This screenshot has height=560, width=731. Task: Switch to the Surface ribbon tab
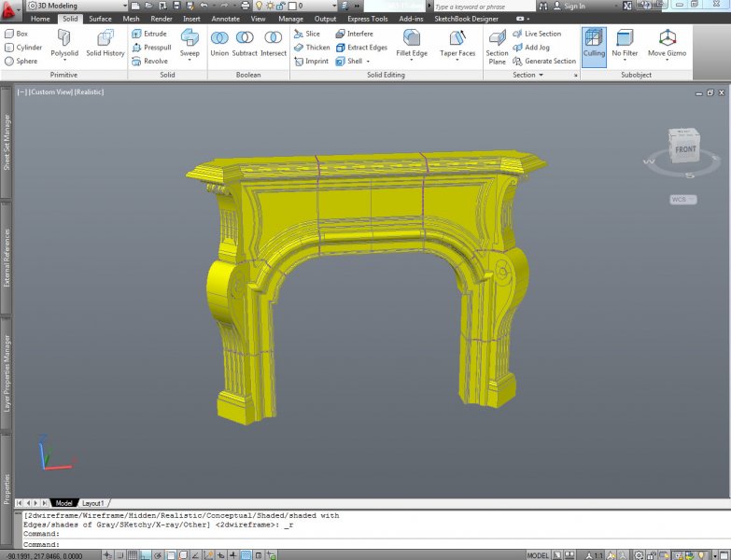[x=100, y=19]
